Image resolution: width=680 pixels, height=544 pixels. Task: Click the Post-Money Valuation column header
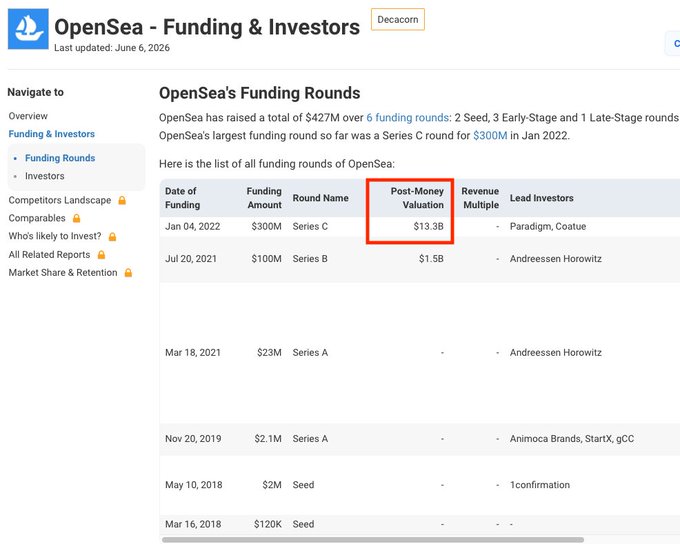coord(417,198)
